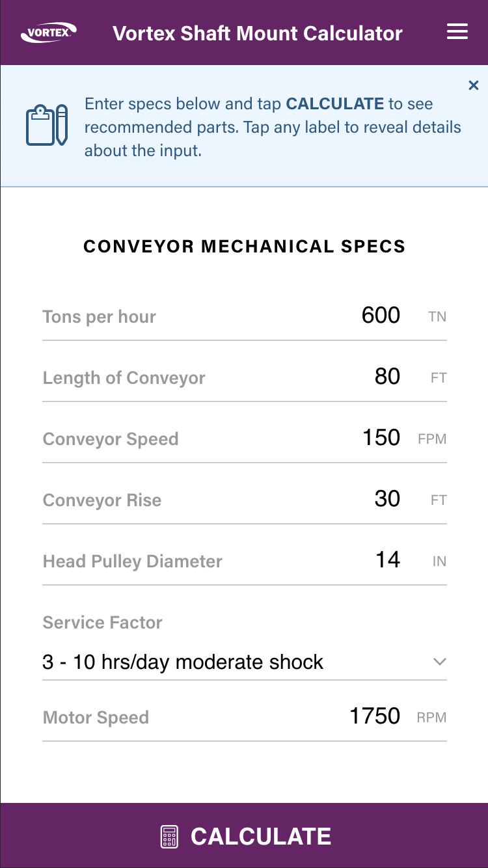Click the calculator icon on Calculate bar
Image resolution: width=488 pixels, height=868 pixels.
tap(169, 836)
